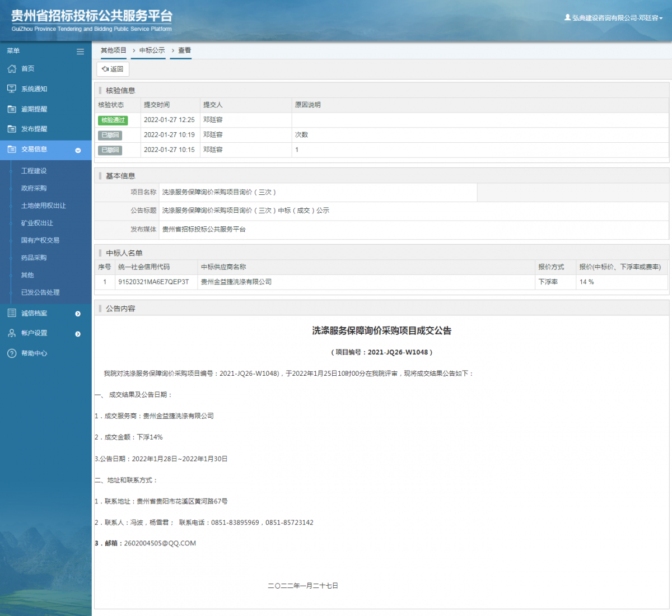Image resolution: width=672 pixels, height=616 pixels.
Task: Select 药品采购 submenu item
Action: click(x=34, y=258)
